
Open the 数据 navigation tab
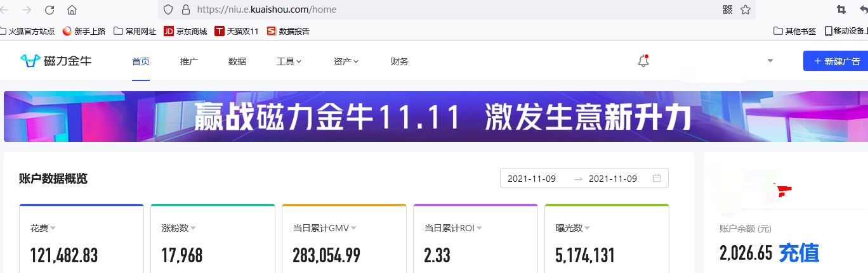click(x=237, y=61)
